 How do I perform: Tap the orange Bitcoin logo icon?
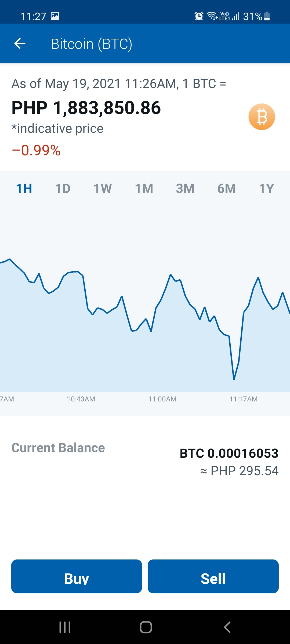click(262, 117)
